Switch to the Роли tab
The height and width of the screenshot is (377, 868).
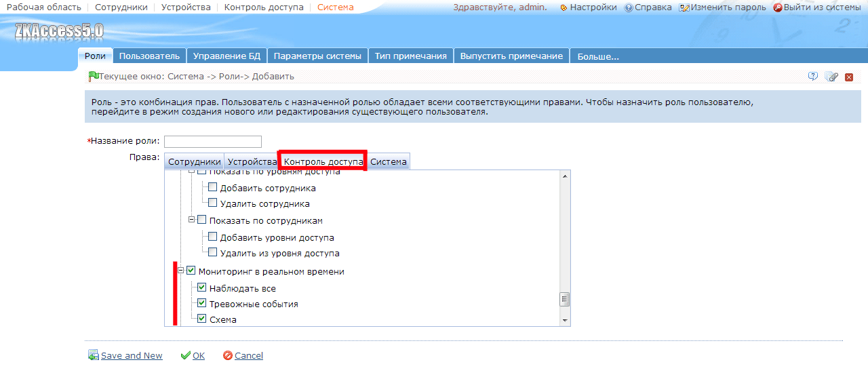click(95, 56)
